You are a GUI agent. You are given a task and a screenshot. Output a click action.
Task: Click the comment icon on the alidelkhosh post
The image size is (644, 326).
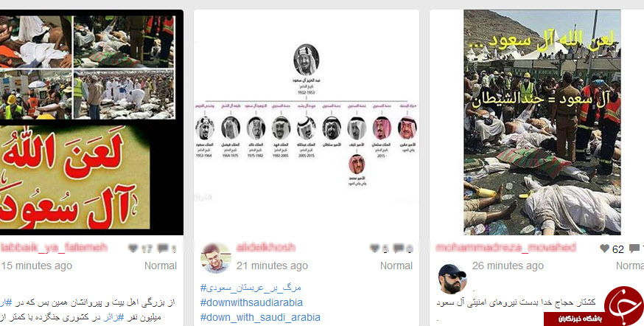[x=398, y=249]
